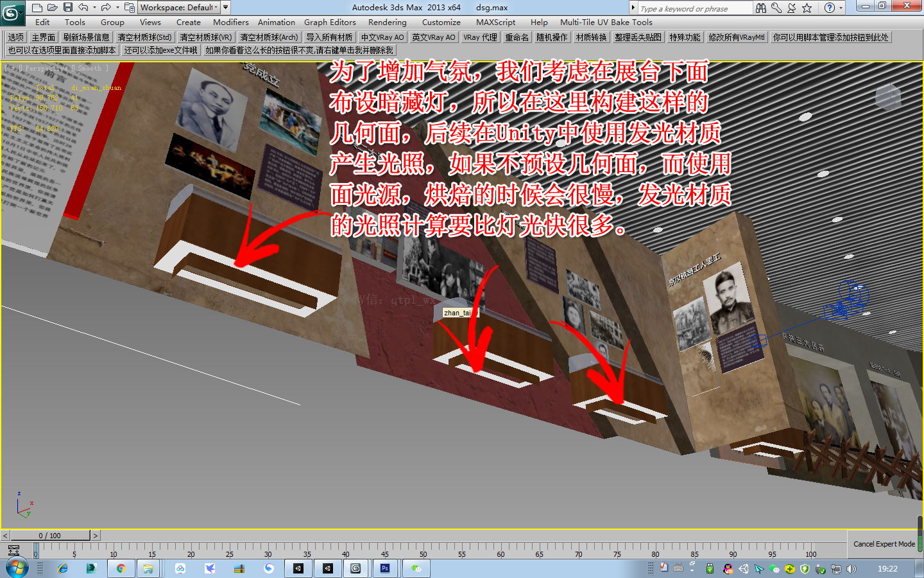Open the Modifiers menu
Viewport: 924px width, 578px height.
(x=231, y=22)
